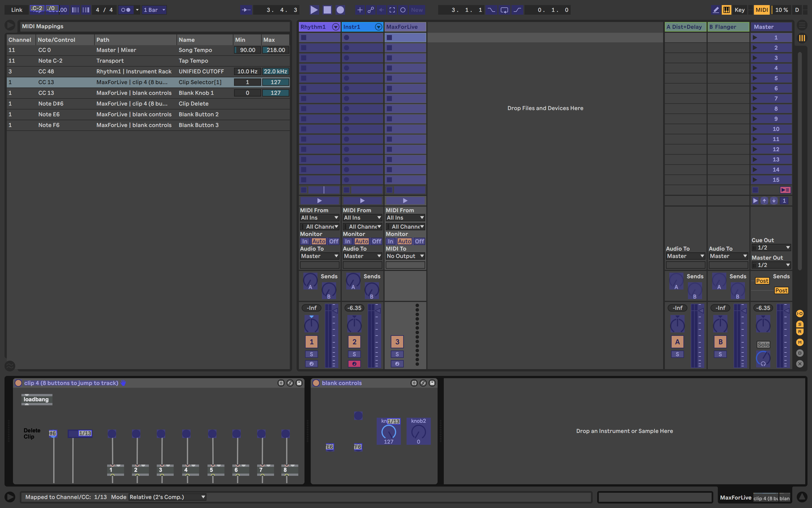Select the A Dist+Delay return track header

tap(685, 27)
